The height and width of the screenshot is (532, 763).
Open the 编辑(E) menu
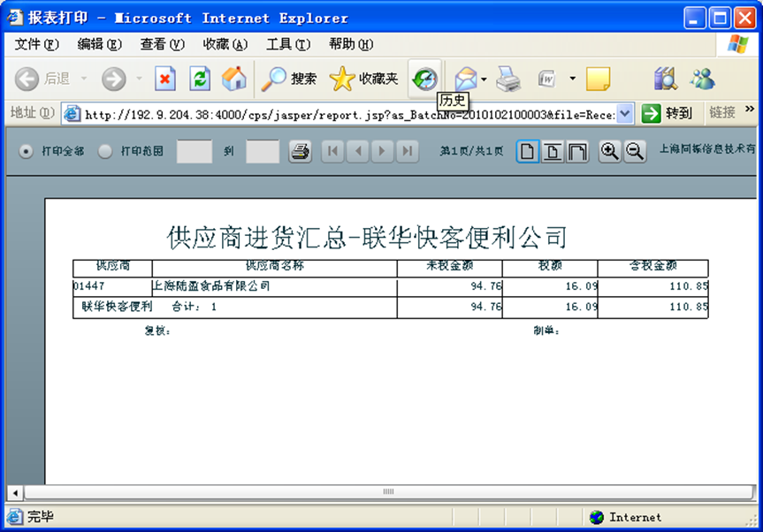coord(99,44)
